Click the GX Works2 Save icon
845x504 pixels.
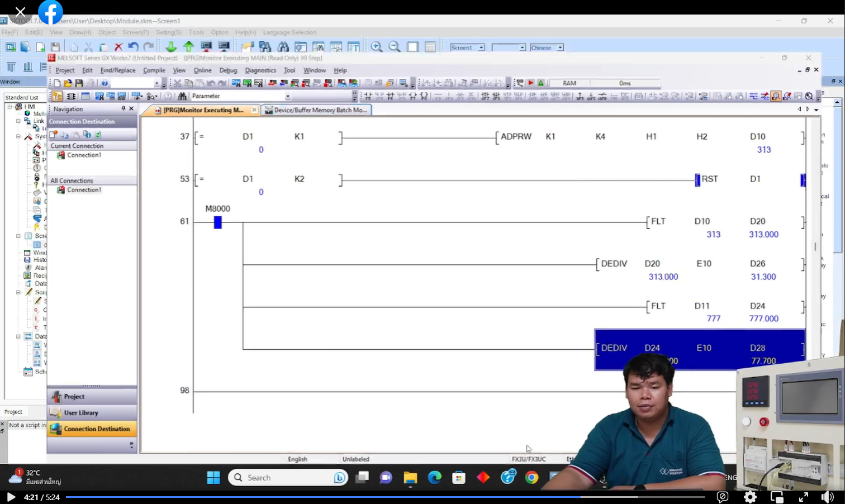pos(79,83)
